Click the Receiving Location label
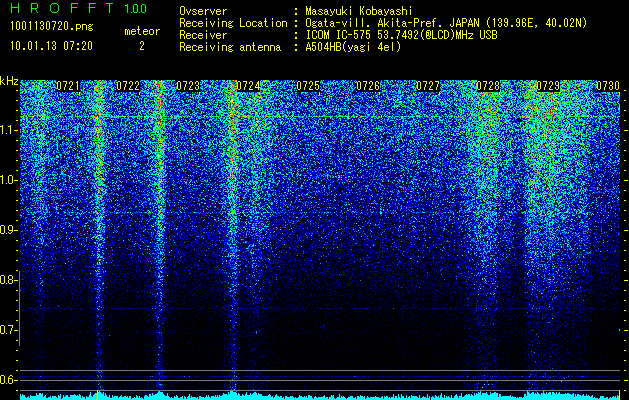The width and height of the screenshot is (629, 400). point(233,23)
